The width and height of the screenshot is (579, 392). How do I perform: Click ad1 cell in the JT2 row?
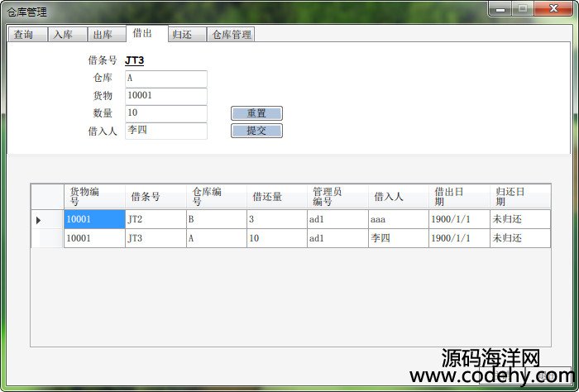coord(337,219)
